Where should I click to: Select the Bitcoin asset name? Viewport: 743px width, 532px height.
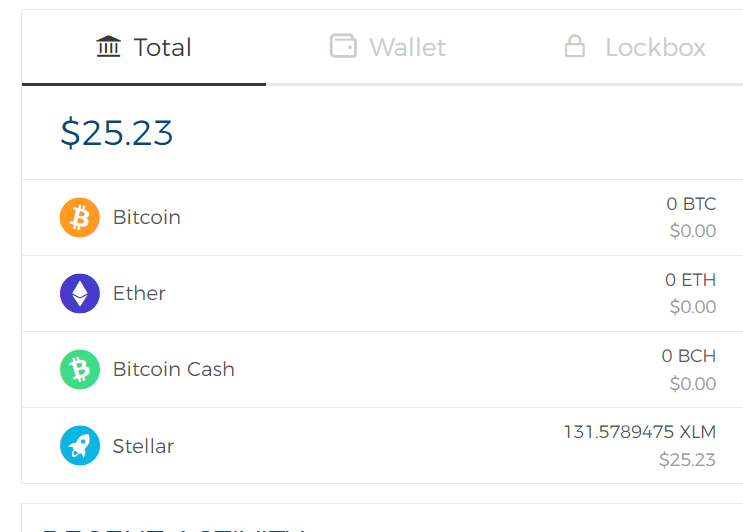147,217
